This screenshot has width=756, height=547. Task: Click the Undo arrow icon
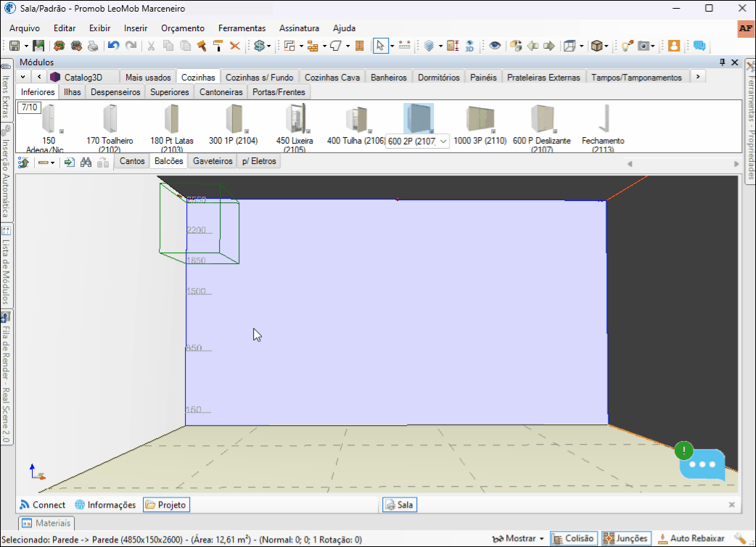click(113, 46)
